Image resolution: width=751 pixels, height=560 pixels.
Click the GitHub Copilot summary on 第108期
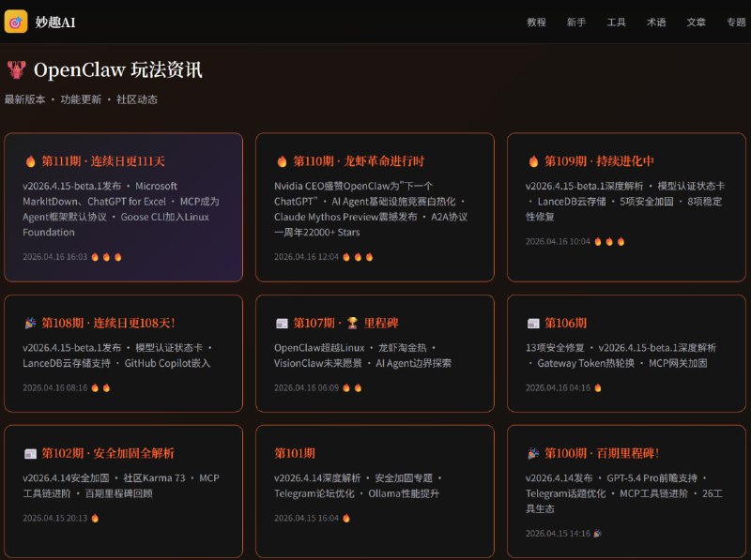click(117, 356)
